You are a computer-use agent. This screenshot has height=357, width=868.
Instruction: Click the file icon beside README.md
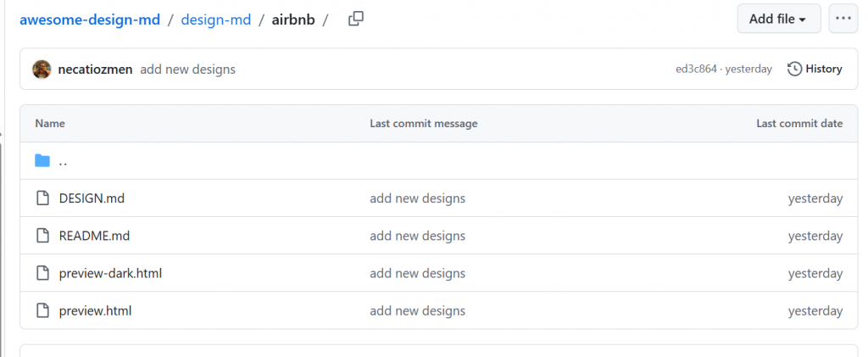click(x=42, y=236)
